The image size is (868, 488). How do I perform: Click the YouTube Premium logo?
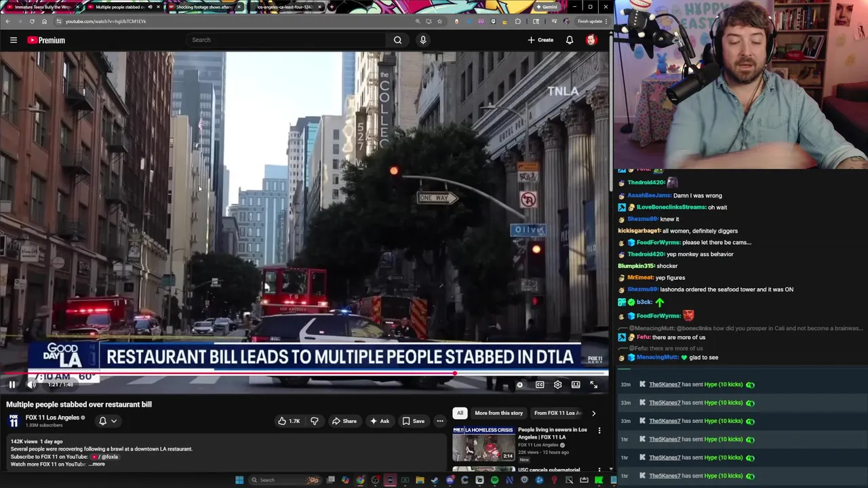pos(46,40)
